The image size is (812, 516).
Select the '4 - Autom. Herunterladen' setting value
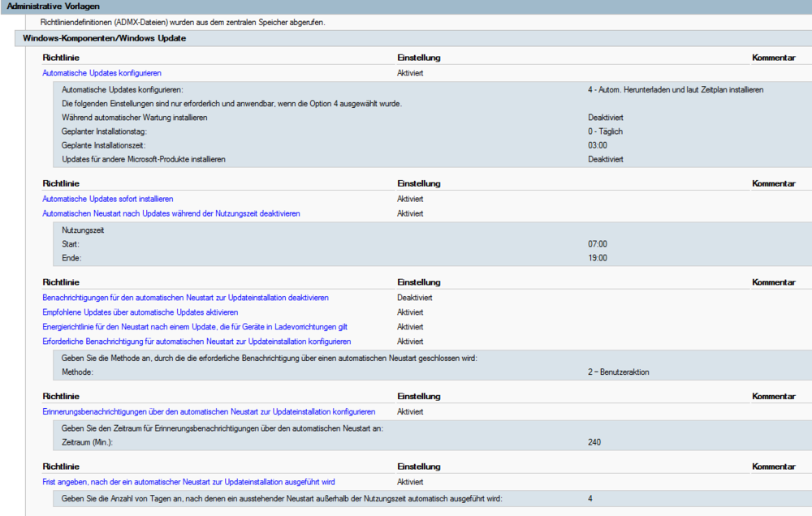tap(675, 89)
